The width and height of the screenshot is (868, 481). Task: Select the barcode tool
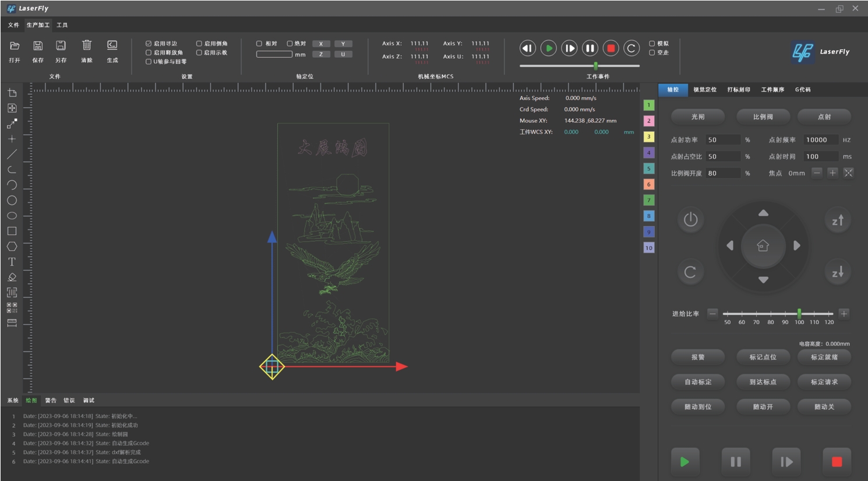[12, 292]
